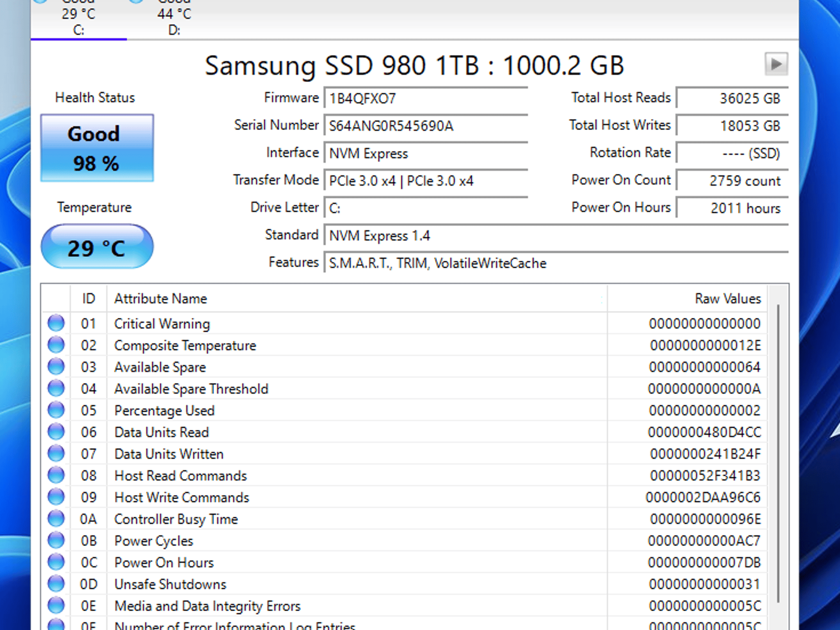Click the 29 °C temperature indicator
The image size is (840, 630).
pyautogui.click(x=97, y=247)
